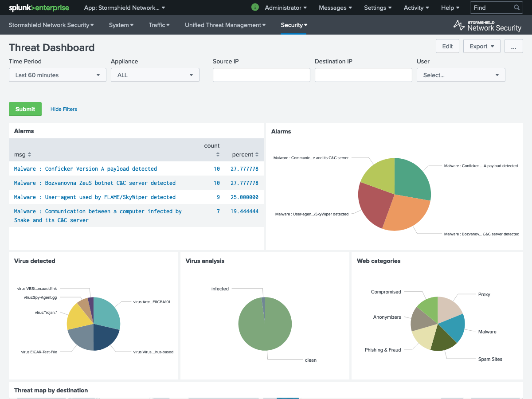Click the Stormshield Network Security logo
This screenshot has width=532, height=399.
(x=487, y=25)
